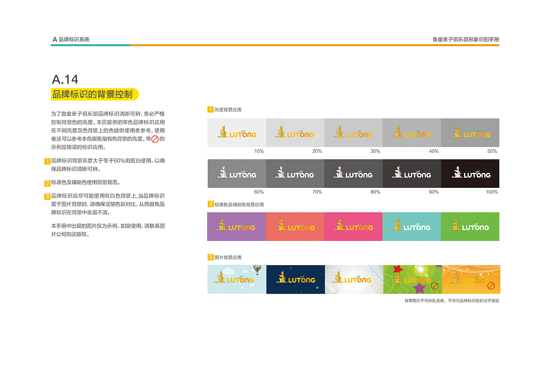The width and height of the screenshot is (550, 392).
Task: Select the 90% dark swatch with white logo
Action: 412,174
